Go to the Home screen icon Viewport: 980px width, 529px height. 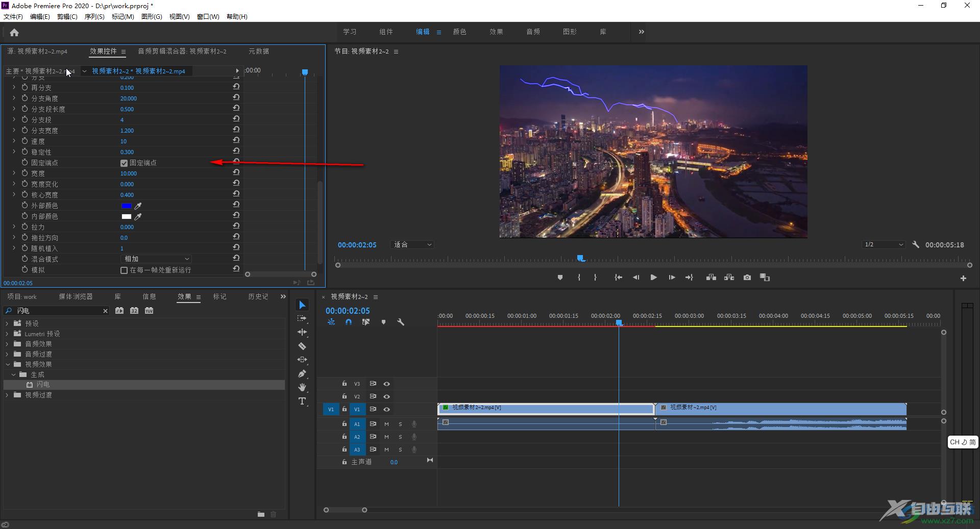click(14, 33)
